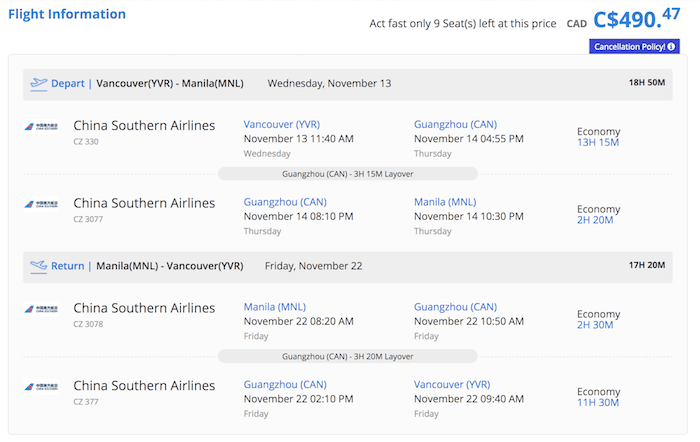Click the departing airplane icon
Screen dimensions: 700x442
pyautogui.click(x=38, y=84)
